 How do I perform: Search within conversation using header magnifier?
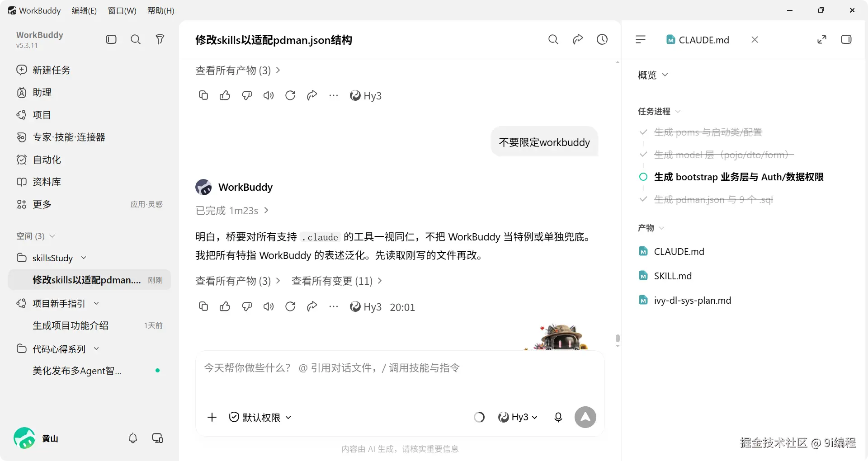pos(553,40)
